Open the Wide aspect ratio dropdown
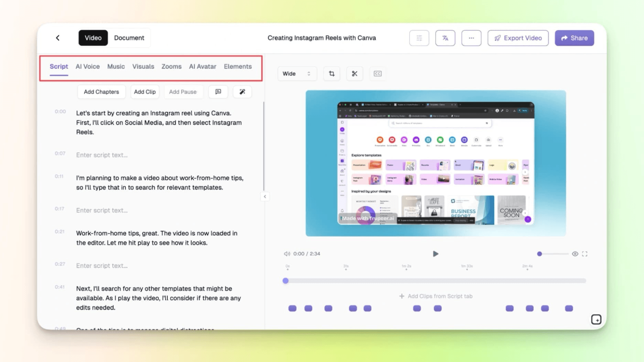 tap(297, 74)
